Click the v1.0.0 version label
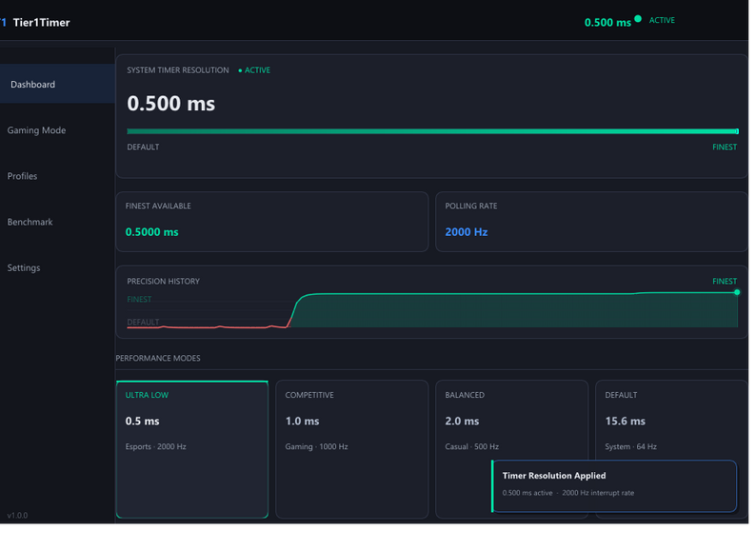Screen dimensions: 756x550 point(17,516)
